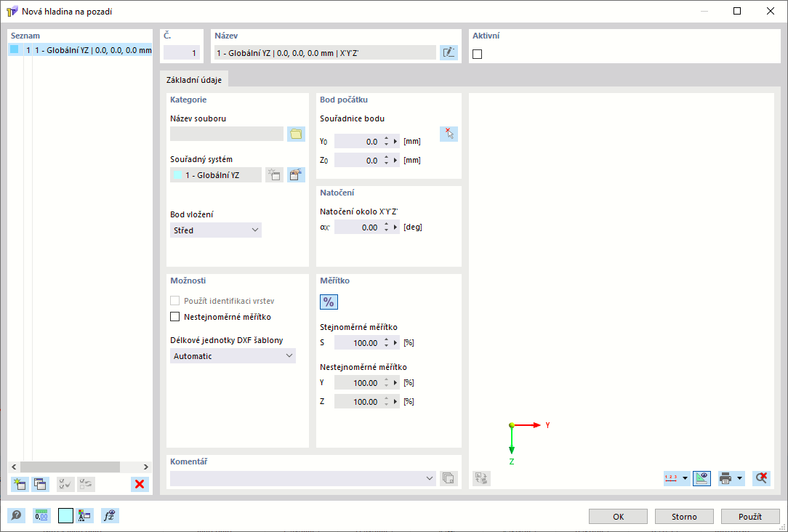Print the preview graphic
788x532 pixels.
coord(725,478)
